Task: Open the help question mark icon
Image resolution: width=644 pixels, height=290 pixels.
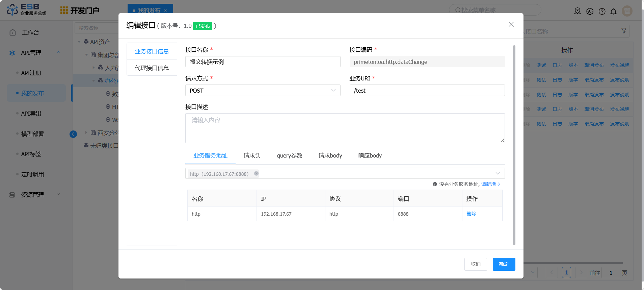Action: [x=602, y=11]
